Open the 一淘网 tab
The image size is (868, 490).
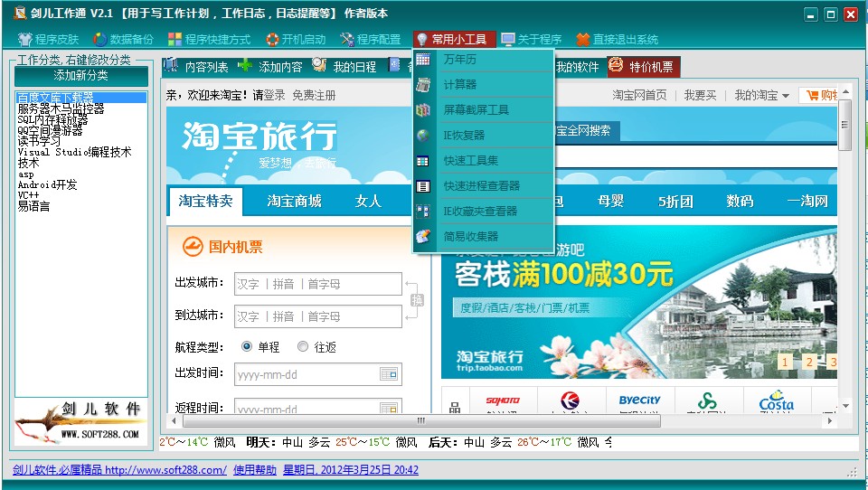(x=807, y=201)
